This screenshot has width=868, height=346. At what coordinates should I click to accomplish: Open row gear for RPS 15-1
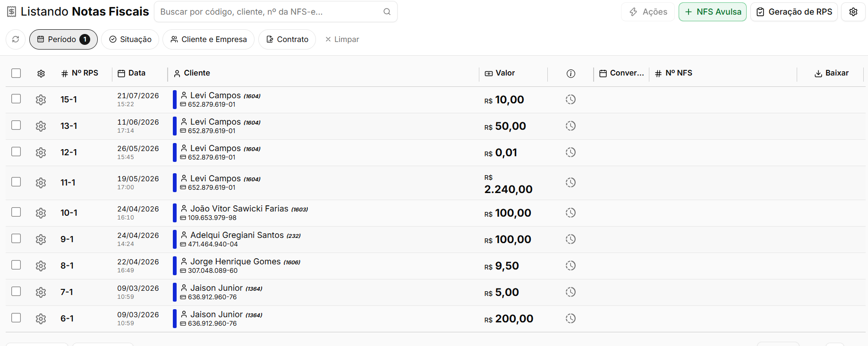coord(41,100)
